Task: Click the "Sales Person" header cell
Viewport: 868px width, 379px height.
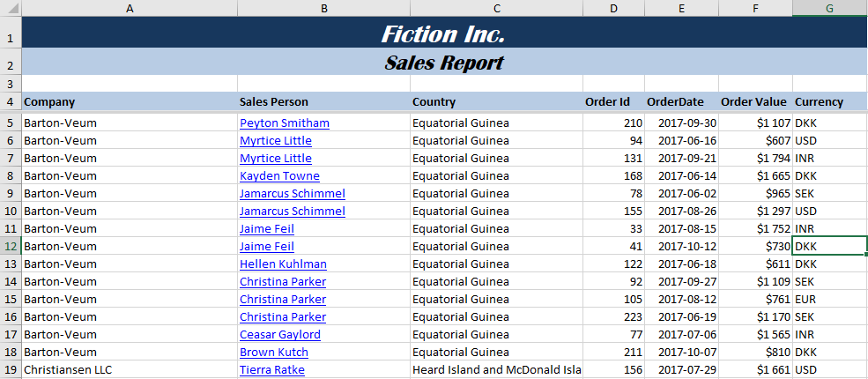Action: click(323, 102)
